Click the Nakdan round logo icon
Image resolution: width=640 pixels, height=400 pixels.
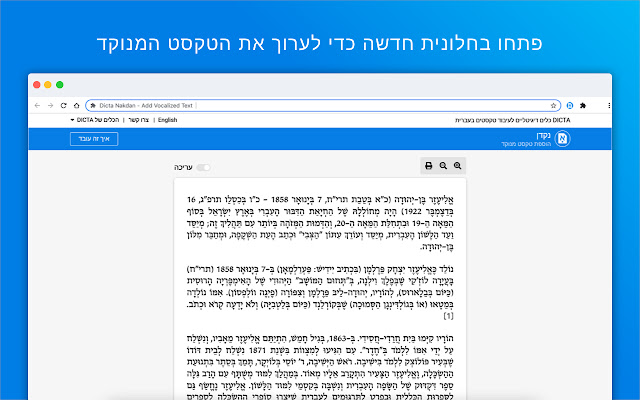(x=562, y=139)
